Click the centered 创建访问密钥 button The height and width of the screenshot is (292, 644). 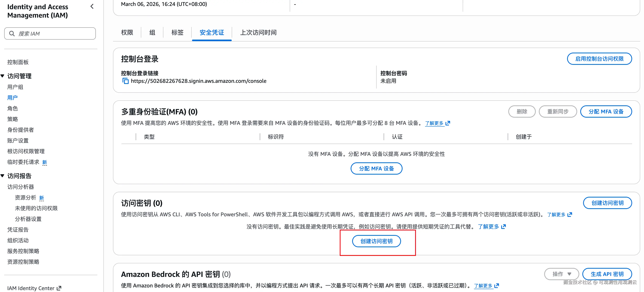click(376, 241)
